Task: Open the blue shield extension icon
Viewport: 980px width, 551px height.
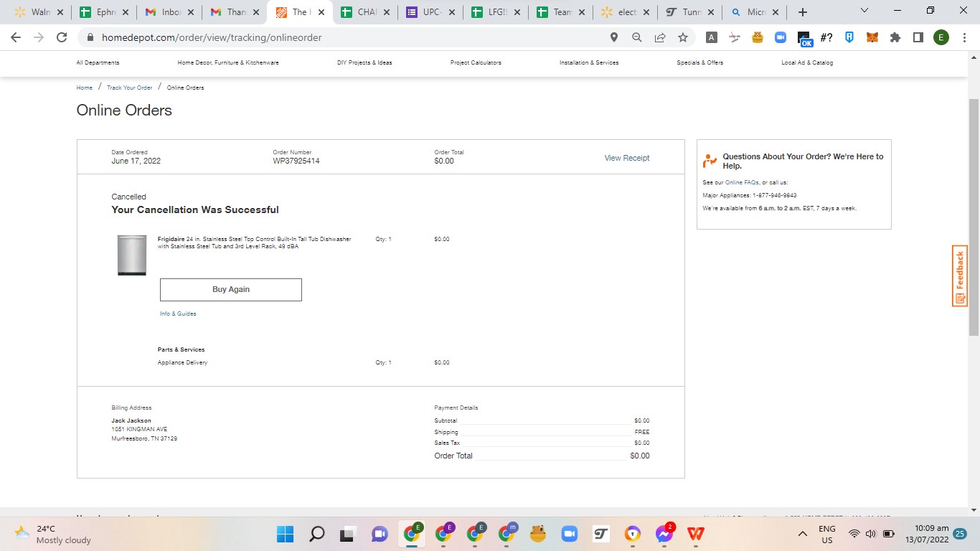Action: pos(849,37)
